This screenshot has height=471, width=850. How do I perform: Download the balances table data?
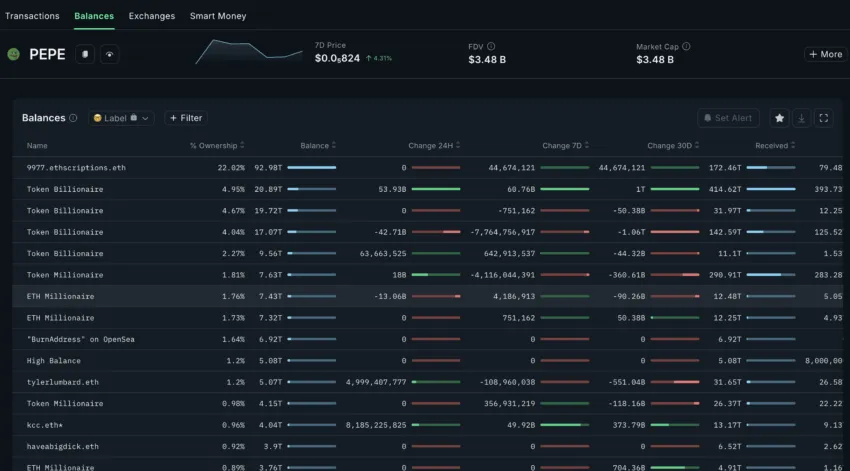coord(801,118)
